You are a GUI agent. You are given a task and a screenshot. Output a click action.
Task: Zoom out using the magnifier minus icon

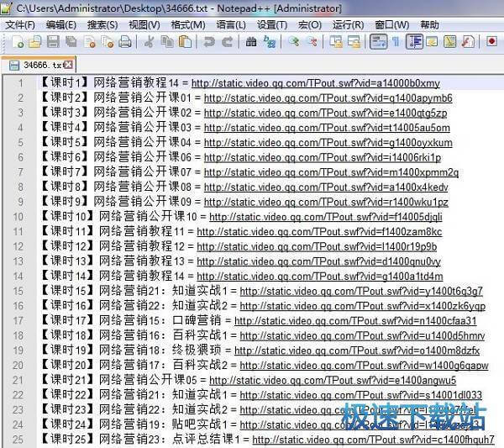[x=312, y=42]
